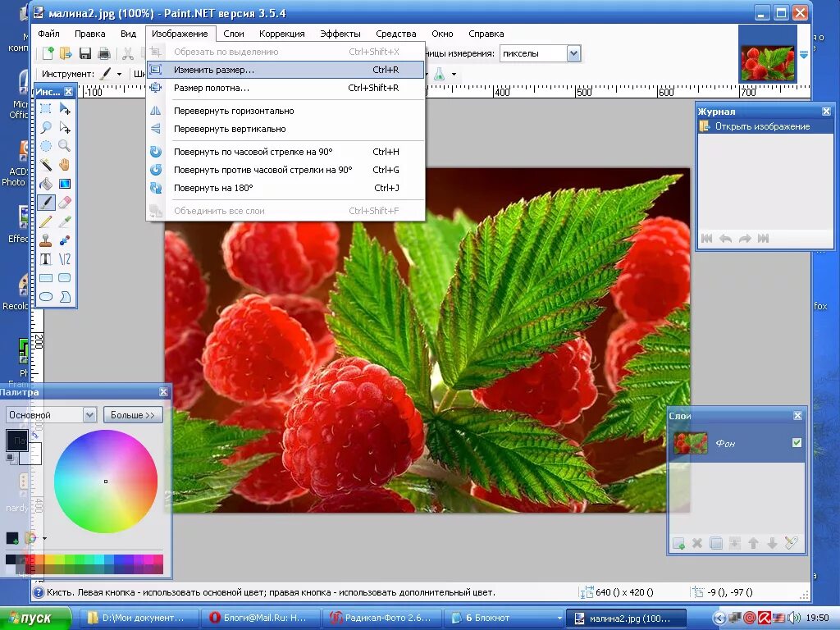Select the Line/Curve tool
Image resolution: width=840 pixels, height=630 pixels.
(65, 259)
